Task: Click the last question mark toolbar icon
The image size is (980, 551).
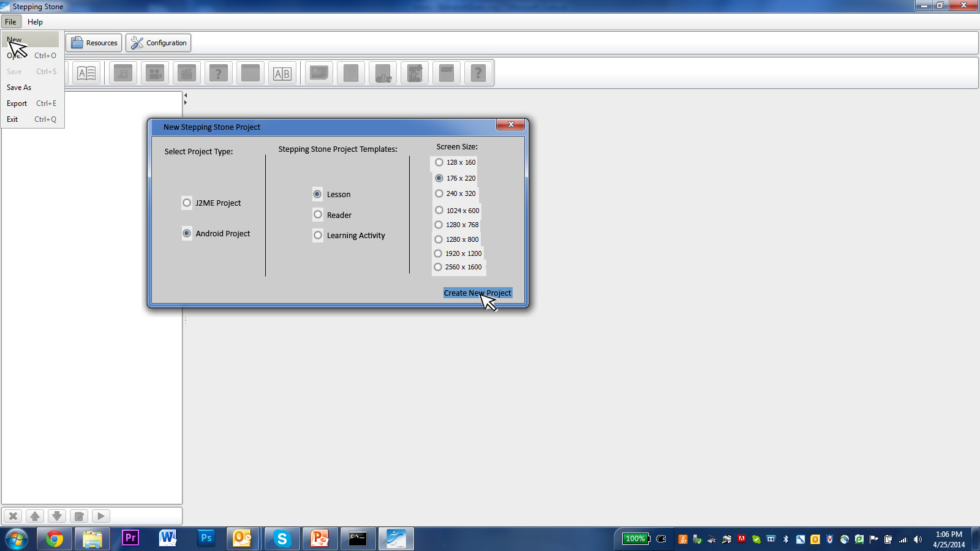Action: tap(478, 73)
